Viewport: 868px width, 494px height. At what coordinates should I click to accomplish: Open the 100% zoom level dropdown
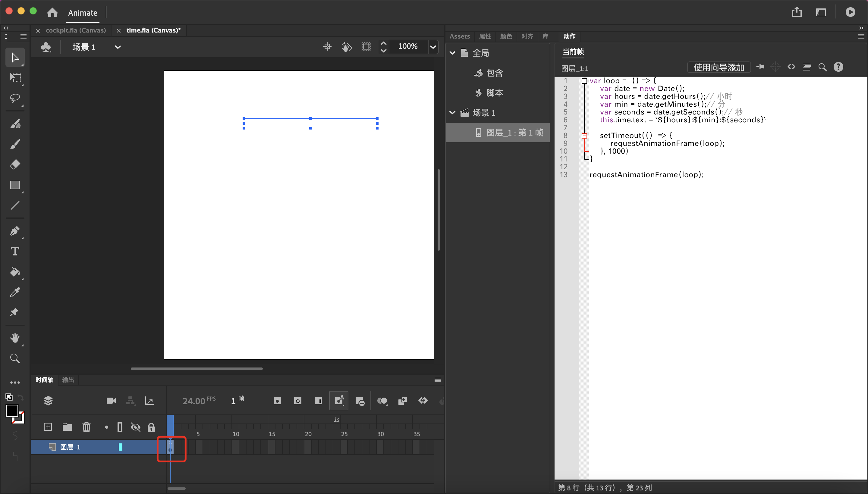[x=433, y=47]
